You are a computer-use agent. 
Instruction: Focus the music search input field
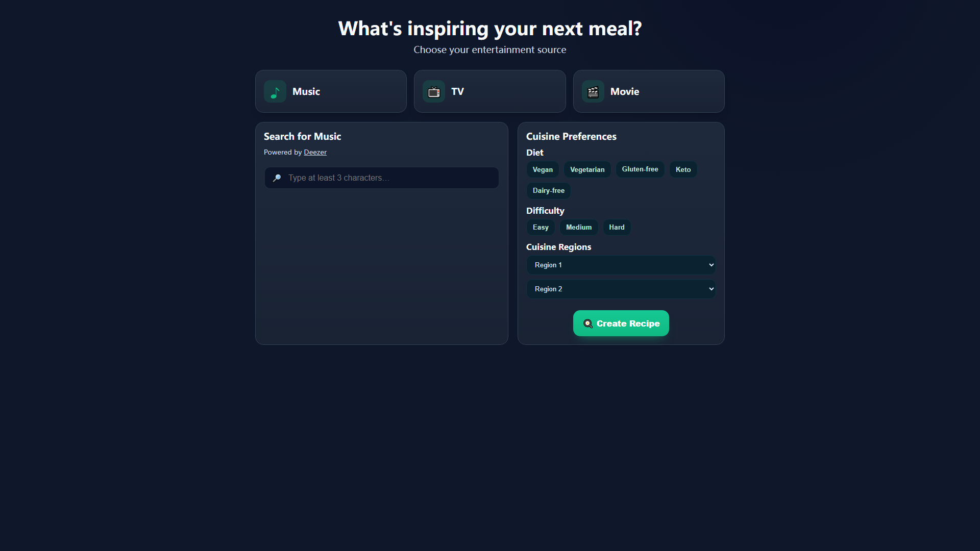381,178
